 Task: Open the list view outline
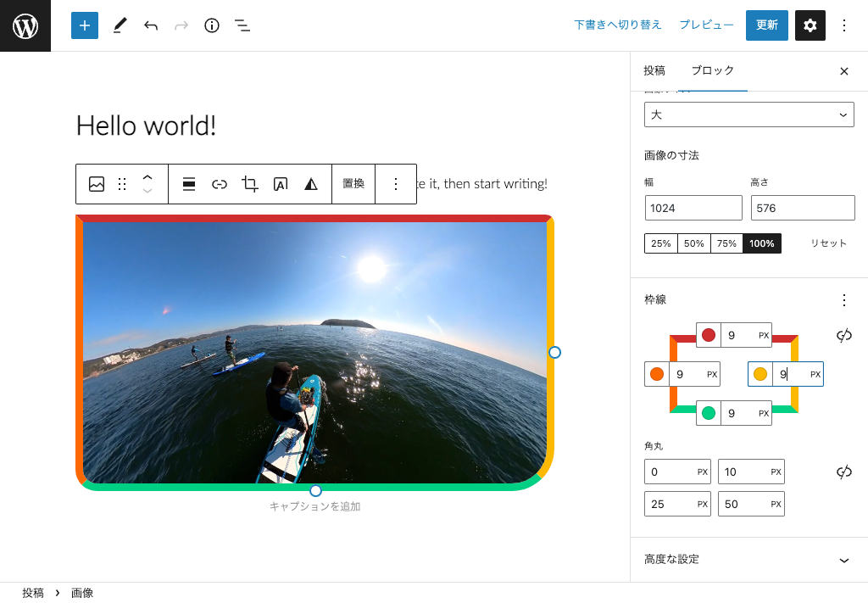242,25
